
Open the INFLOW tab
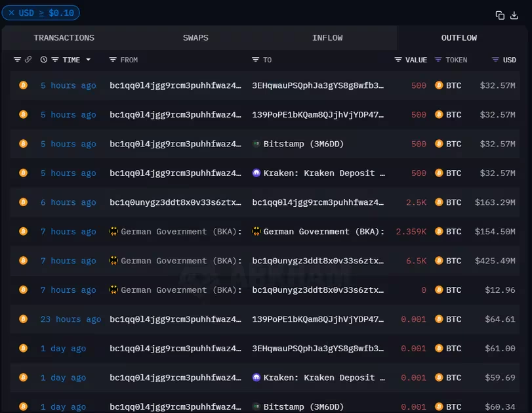click(327, 38)
